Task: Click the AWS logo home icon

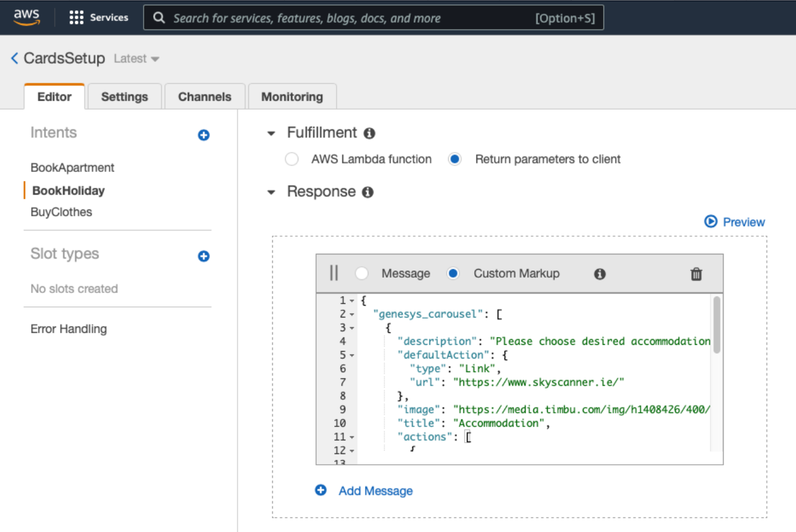Action: click(27, 17)
